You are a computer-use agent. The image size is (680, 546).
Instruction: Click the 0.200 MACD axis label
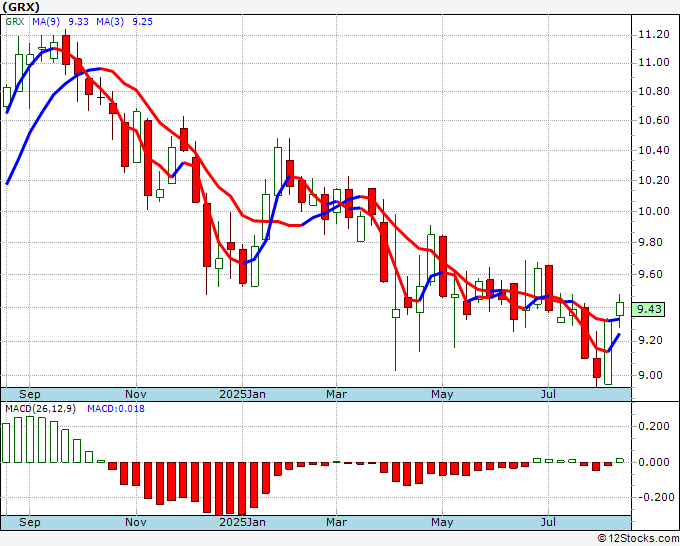click(654, 426)
